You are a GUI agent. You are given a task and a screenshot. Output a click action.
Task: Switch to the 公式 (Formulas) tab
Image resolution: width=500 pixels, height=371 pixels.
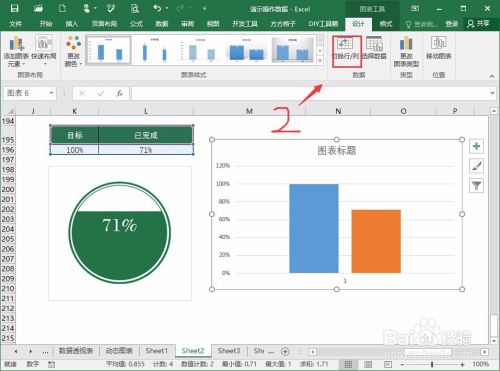point(136,24)
